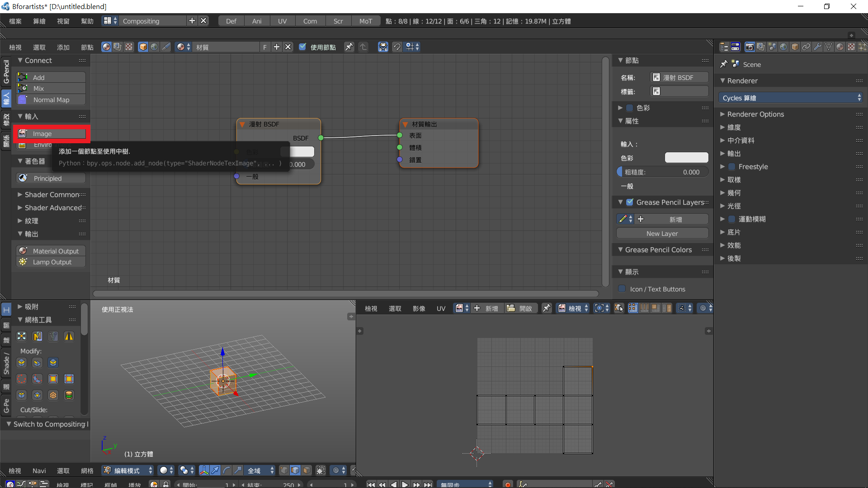Click the Render camera properties tab icon
The width and height of the screenshot is (868, 488).
(750, 47)
